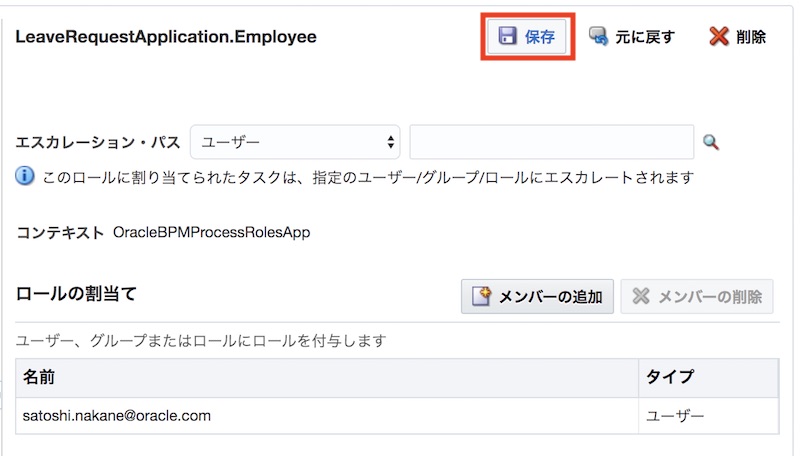The height and width of the screenshot is (456, 800).
Task: Focus the escalation path text field
Action: (551, 142)
